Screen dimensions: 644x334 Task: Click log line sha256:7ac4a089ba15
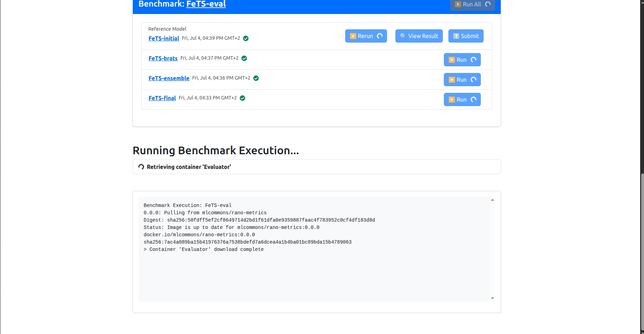tap(248, 242)
